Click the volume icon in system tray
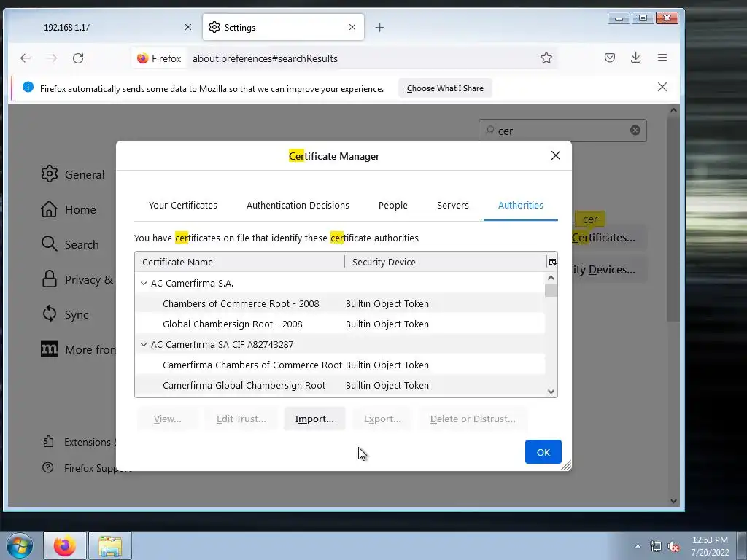 [673, 547]
